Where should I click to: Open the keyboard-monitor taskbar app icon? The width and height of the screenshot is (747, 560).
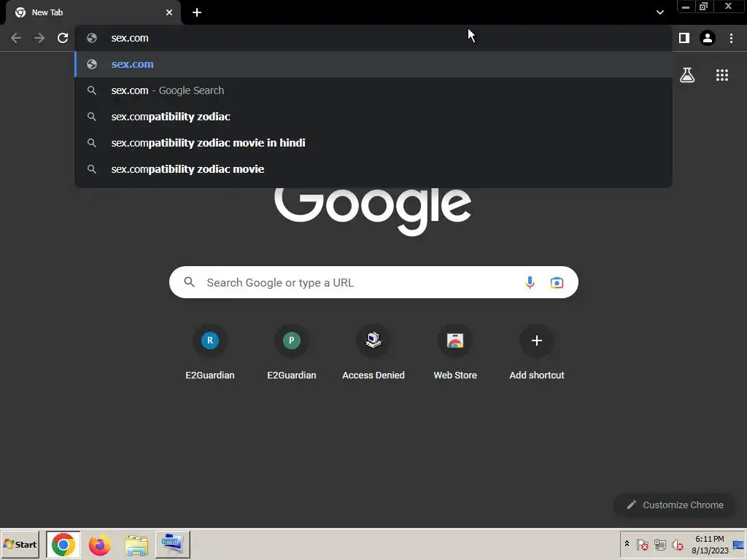click(x=172, y=544)
